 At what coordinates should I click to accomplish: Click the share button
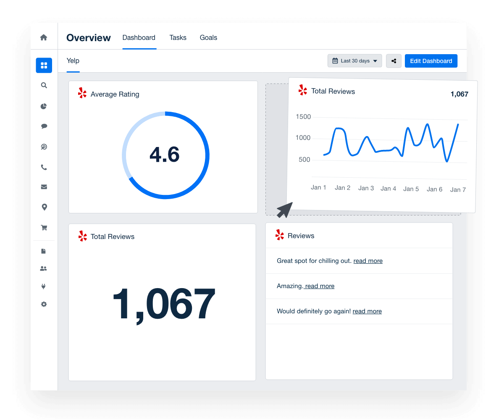pyautogui.click(x=394, y=61)
